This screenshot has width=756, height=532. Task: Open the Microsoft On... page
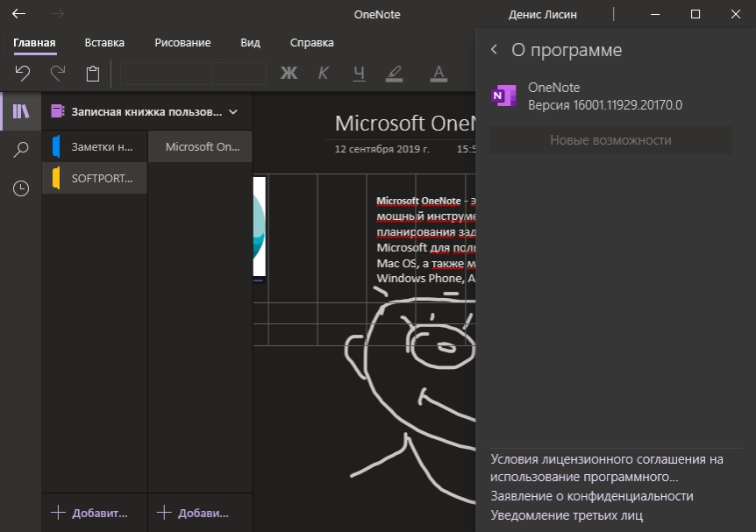pos(200,146)
